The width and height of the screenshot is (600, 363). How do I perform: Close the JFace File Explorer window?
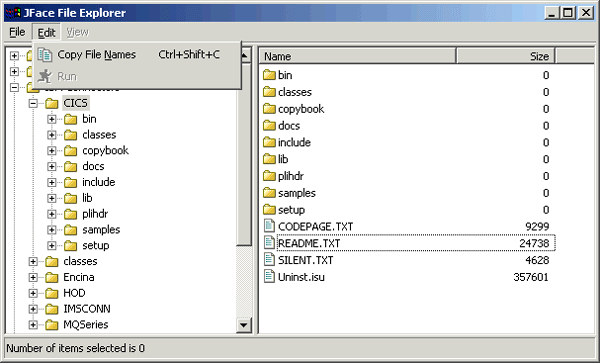point(586,13)
